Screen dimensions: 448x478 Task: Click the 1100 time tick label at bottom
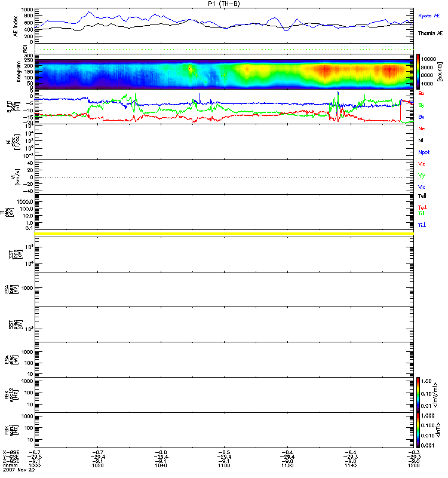(x=224, y=465)
